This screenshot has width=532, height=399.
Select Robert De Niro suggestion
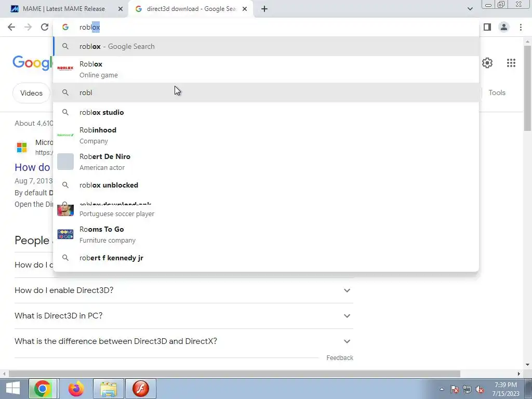[x=266, y=162]
